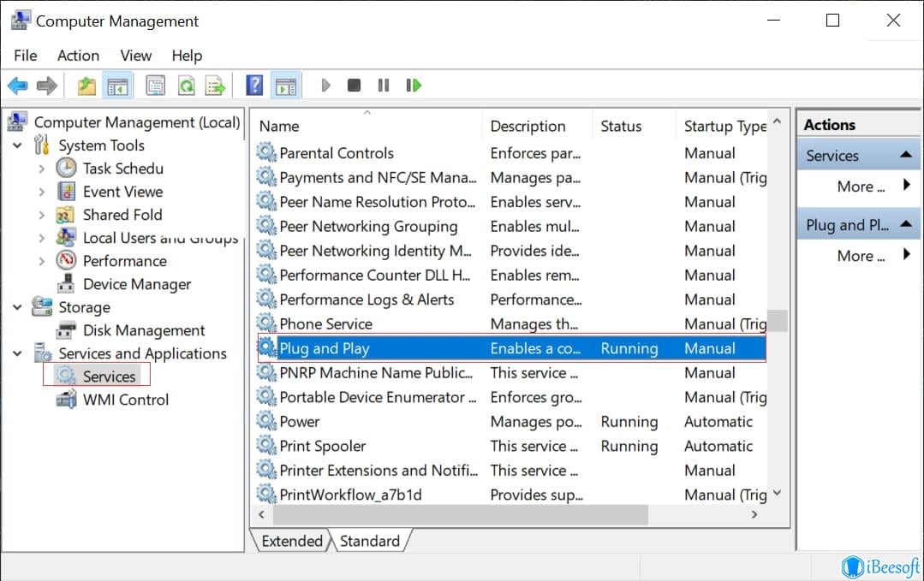Open the Properties toolbar icon
Viewport: 924px width, 581px height.
click(x=156, y=86)
